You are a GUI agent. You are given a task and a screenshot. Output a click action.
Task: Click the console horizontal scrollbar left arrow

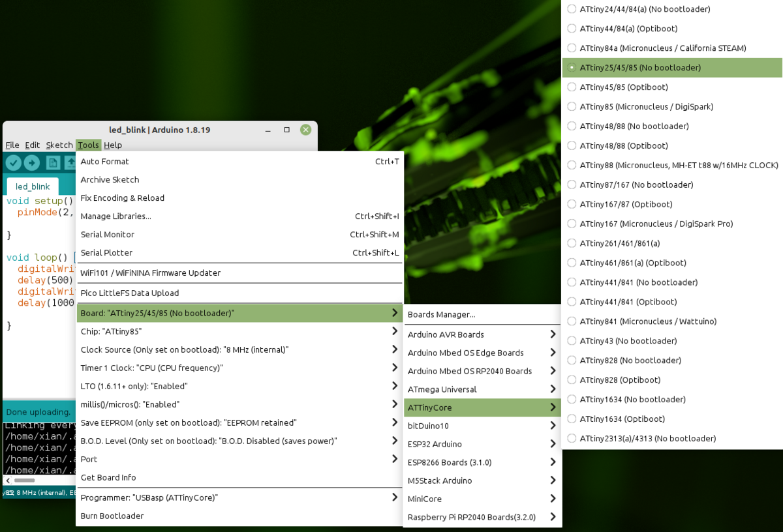pyautogui.click(x=7, y=481)
